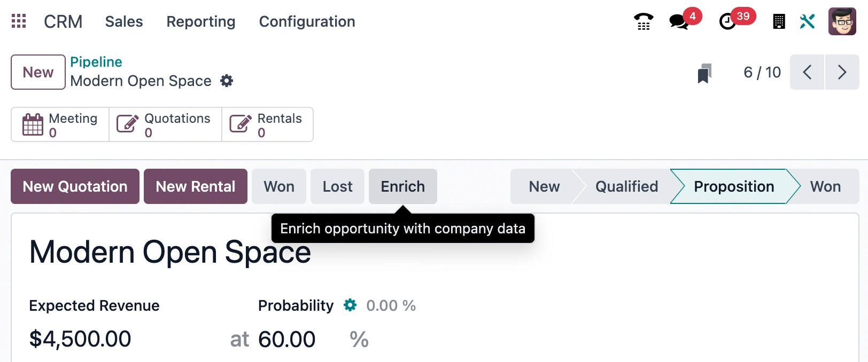
Task: Open the user avatar menu
Action: click(842, 21)
